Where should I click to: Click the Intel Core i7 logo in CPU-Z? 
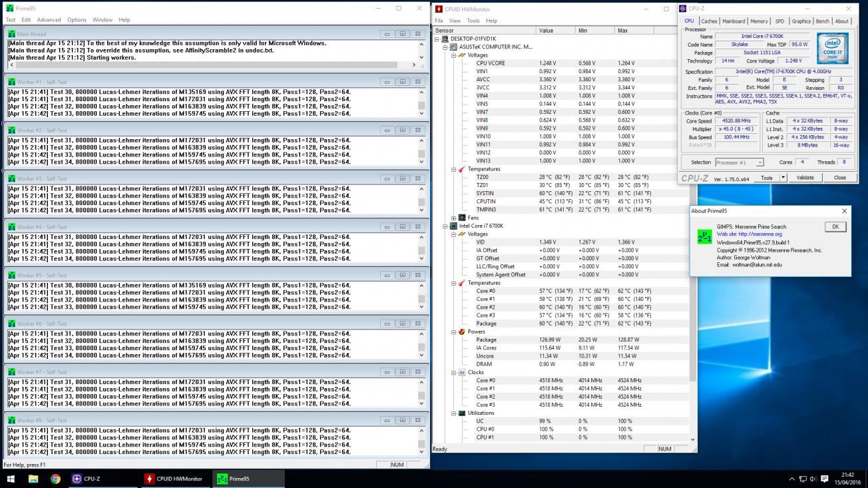[832, 49]
